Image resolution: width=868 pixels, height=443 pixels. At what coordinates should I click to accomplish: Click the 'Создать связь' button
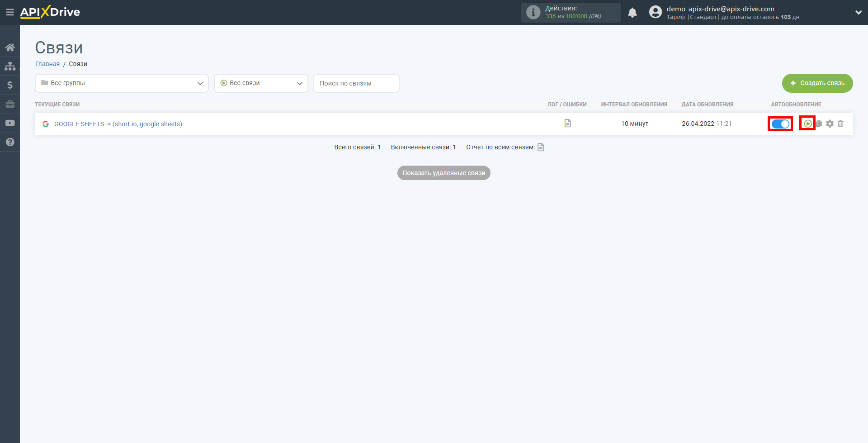click(817, 83)
